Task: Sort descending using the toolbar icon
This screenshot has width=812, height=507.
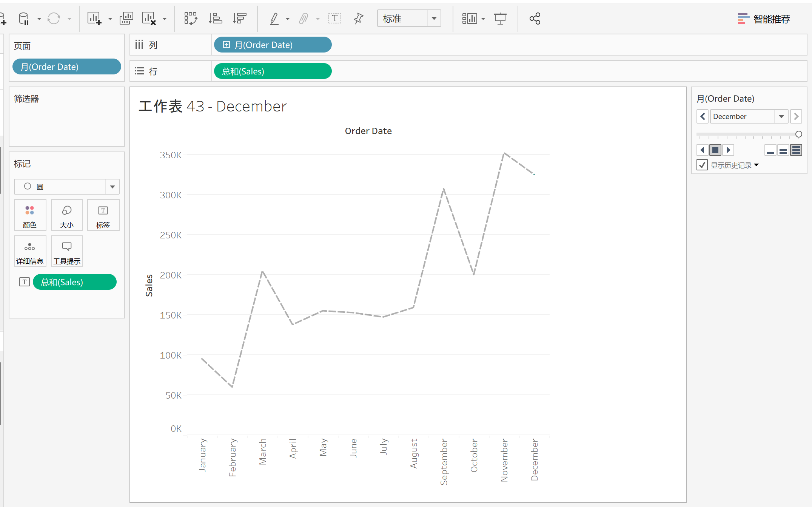Action: (x=240, y=19)
